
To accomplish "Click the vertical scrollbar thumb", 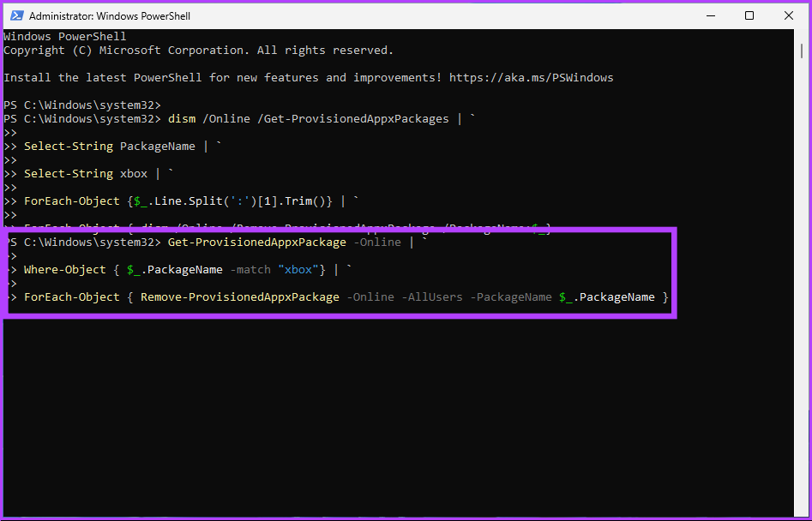I will tap(801, 51).
